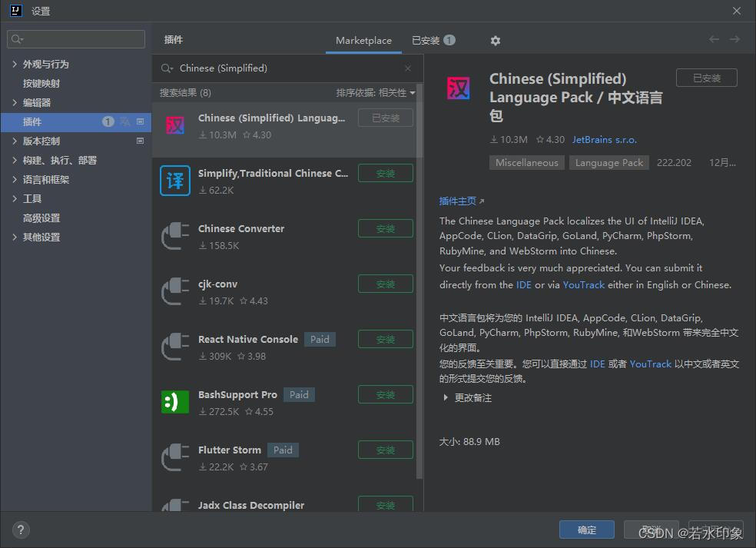Switch to the 已安装 installed tab

pos(433,41)
